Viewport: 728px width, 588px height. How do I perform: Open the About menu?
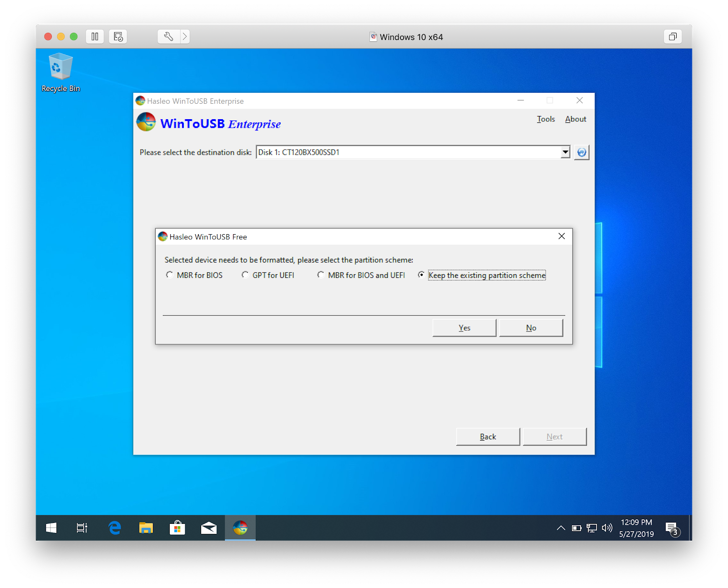coord(576,119)
